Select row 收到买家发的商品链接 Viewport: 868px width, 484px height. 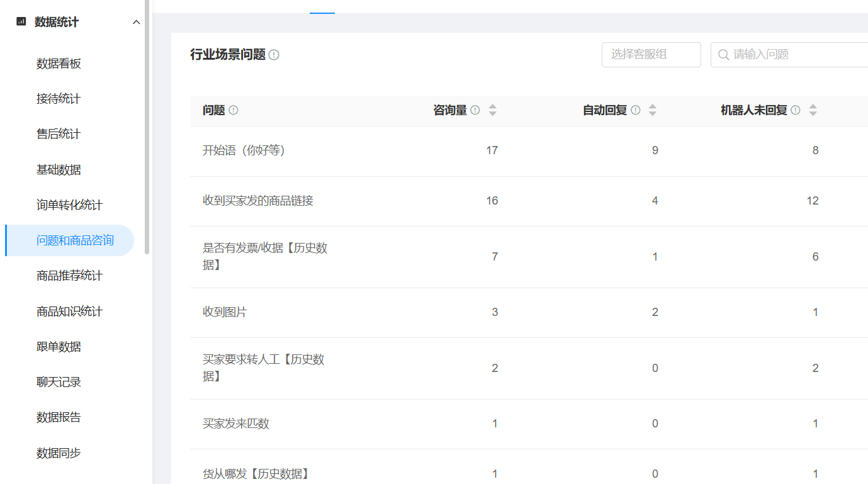coord(529,201)
